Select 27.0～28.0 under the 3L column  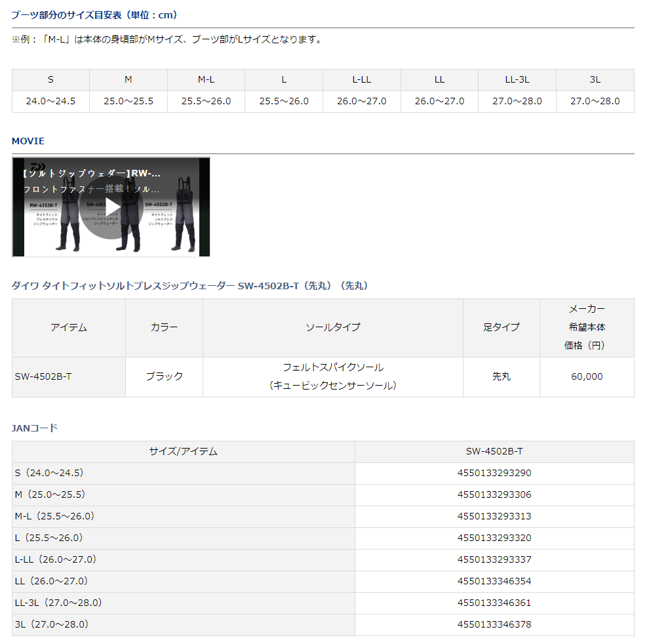pos(595,101)
